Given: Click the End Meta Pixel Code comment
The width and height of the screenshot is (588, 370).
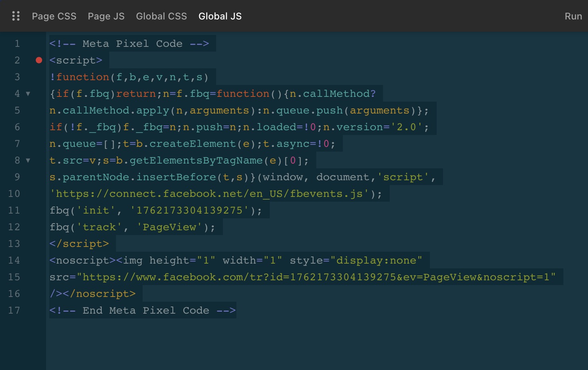Looking at the screenshot, I should tap(143, 310).
